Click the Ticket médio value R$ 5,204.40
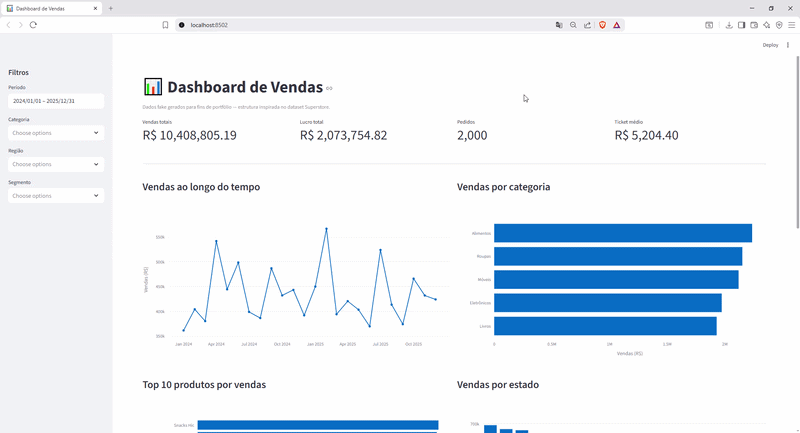800x433 pixels. tap(646, 135)
